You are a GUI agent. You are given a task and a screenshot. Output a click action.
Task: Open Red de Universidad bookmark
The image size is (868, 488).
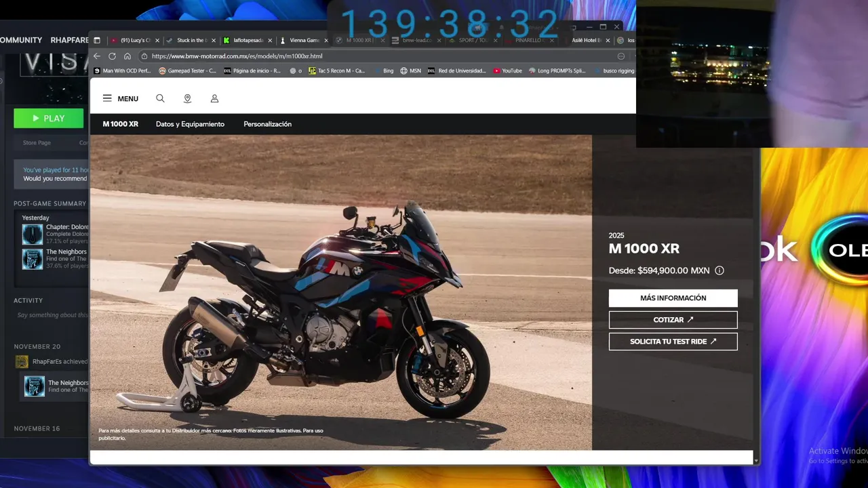[x=456, y=70]
